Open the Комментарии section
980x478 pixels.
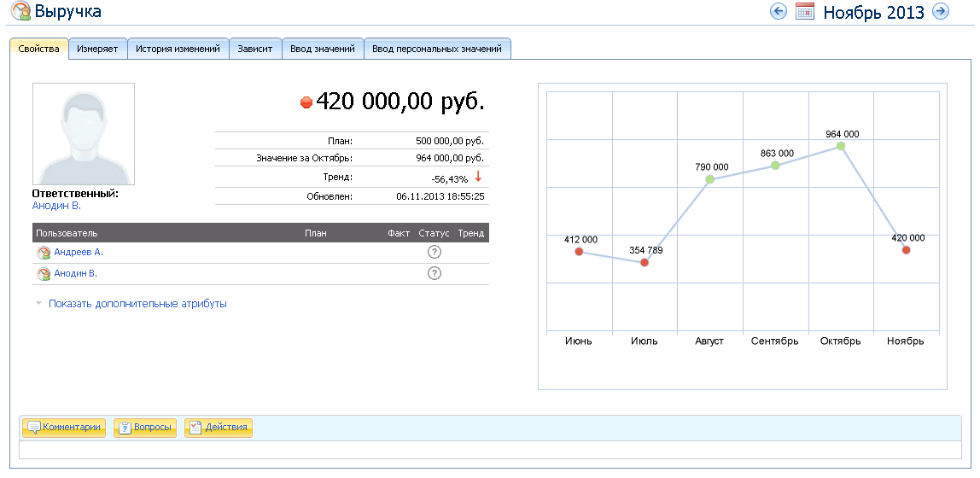64,428
